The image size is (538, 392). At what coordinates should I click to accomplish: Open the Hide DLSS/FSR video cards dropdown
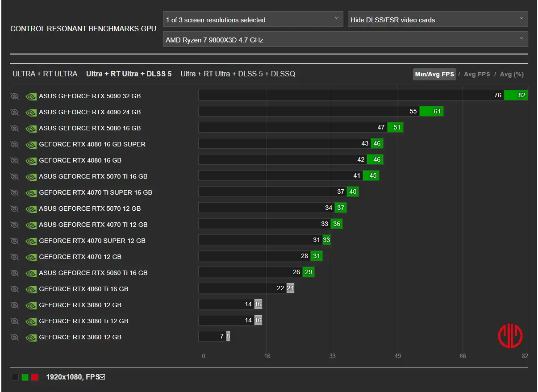pos(438,20)
